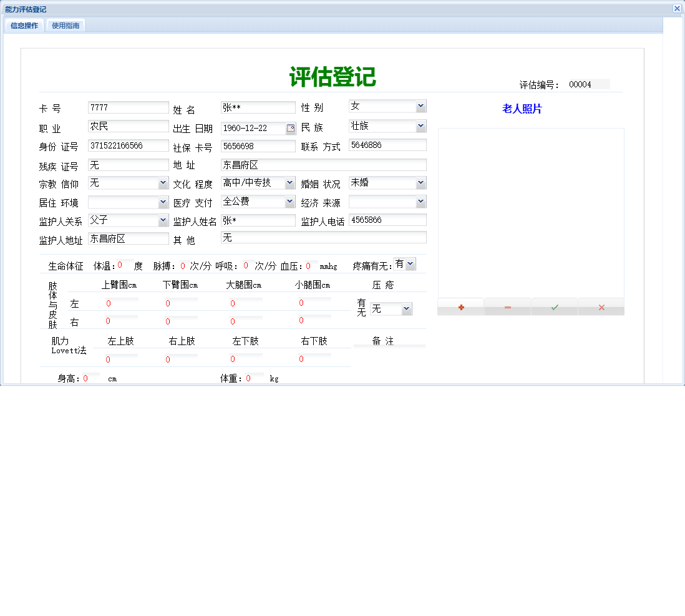Click the add photo plus icon
This screenshot has height=616, width=685.
tap(460, 306)
